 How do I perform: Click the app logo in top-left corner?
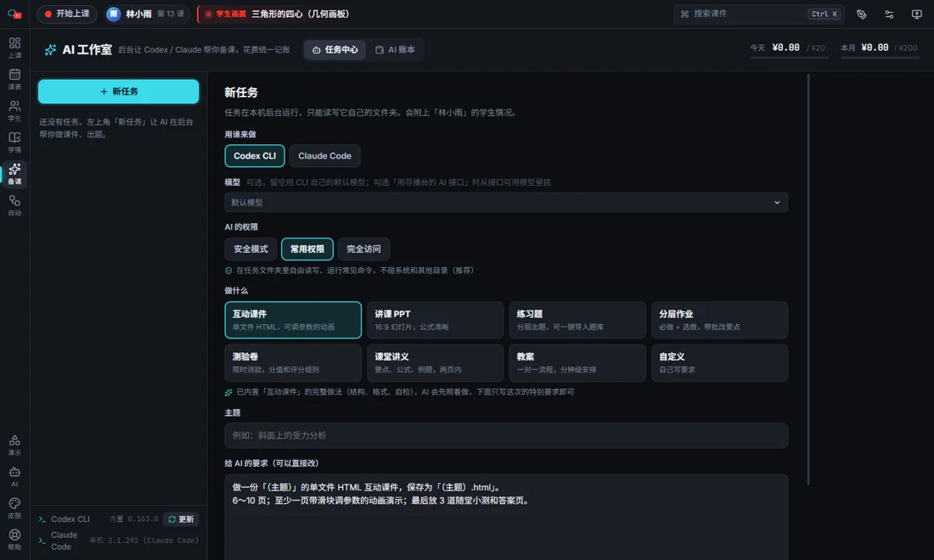[x=14, y=14]
